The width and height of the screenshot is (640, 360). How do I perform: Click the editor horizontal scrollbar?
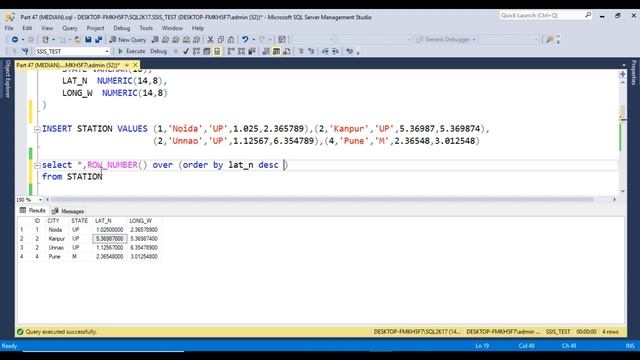pyautogui.click(x=322, y=200)
